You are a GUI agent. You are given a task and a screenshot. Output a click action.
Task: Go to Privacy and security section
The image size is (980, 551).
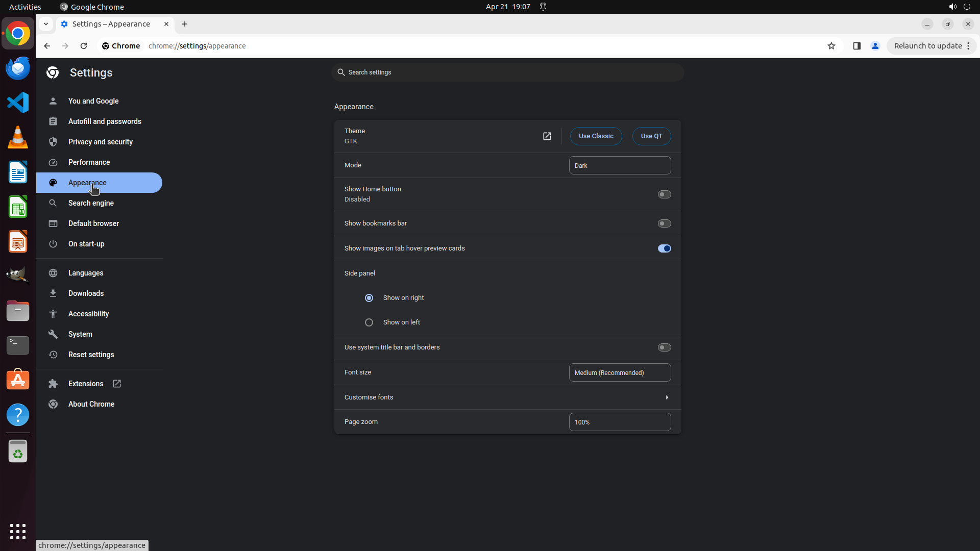(x=100, y=142)
